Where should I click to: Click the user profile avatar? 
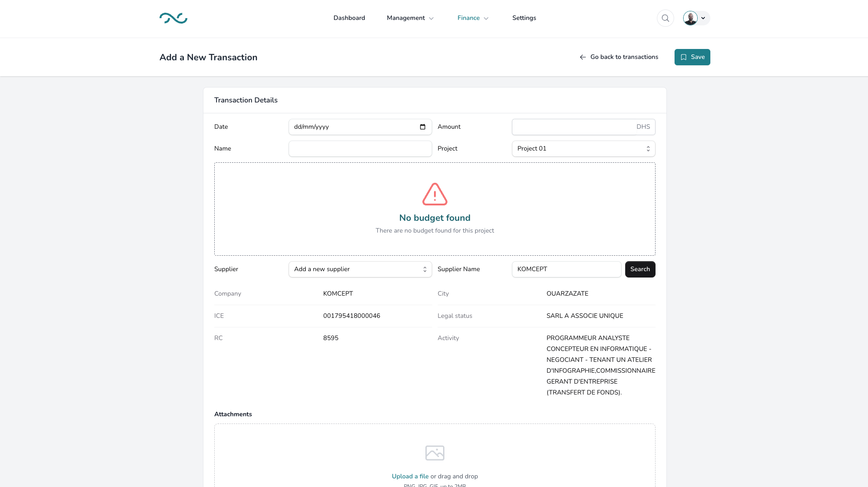[690, 18]
